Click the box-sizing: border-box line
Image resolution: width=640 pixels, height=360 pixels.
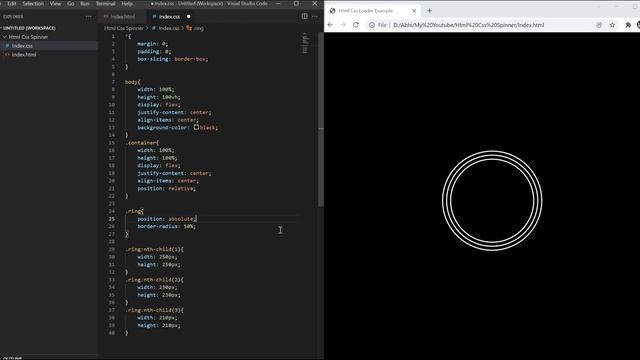click(173, 59)
